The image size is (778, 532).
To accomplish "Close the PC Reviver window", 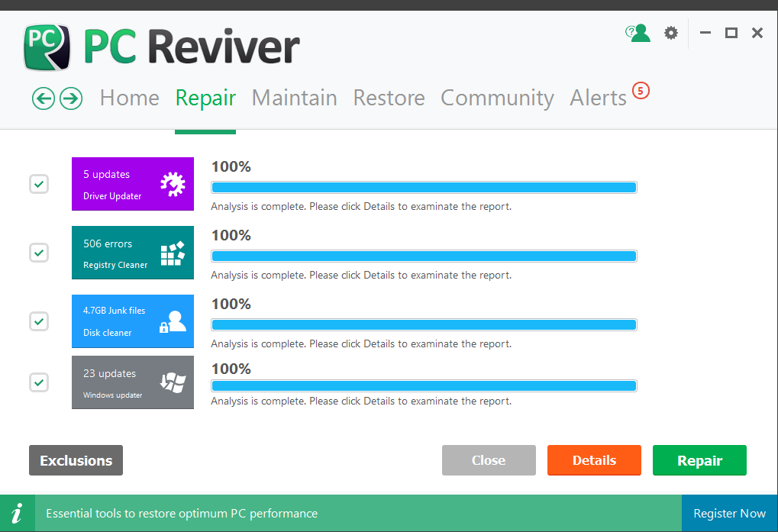I will 757,33.
